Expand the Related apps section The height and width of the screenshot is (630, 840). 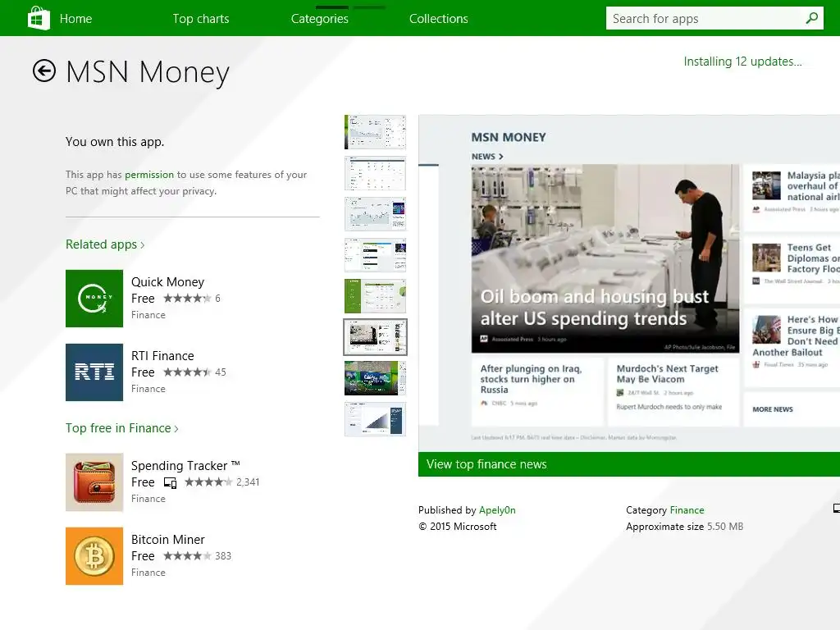coord(105,244)
